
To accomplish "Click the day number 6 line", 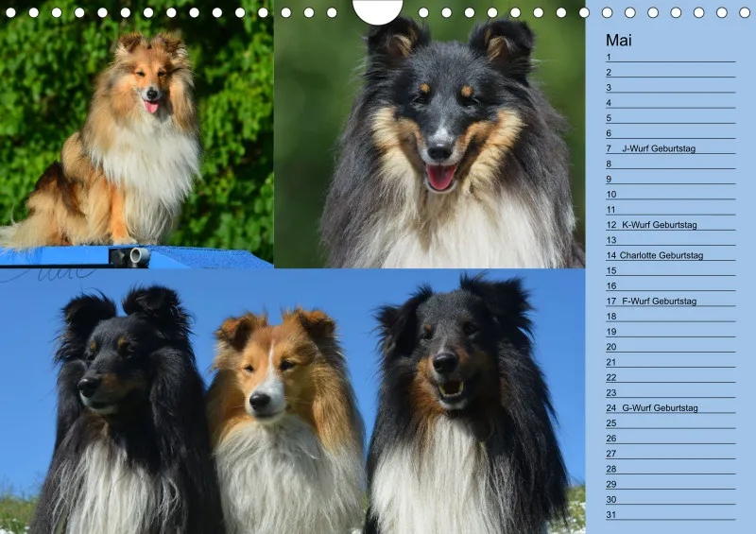I will pos(670,133).
